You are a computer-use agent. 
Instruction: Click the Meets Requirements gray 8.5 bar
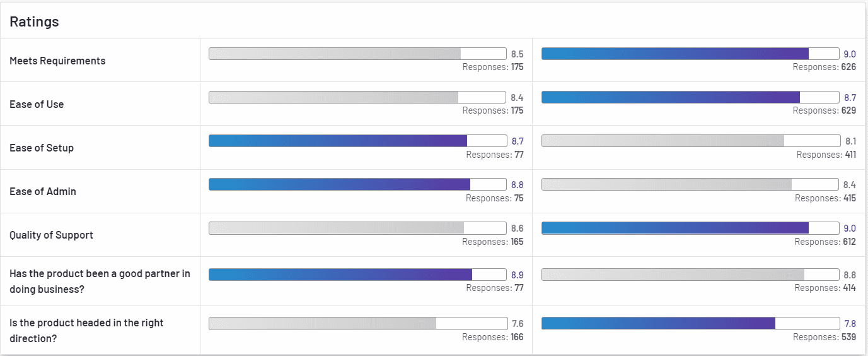click(x=357, y=54)
